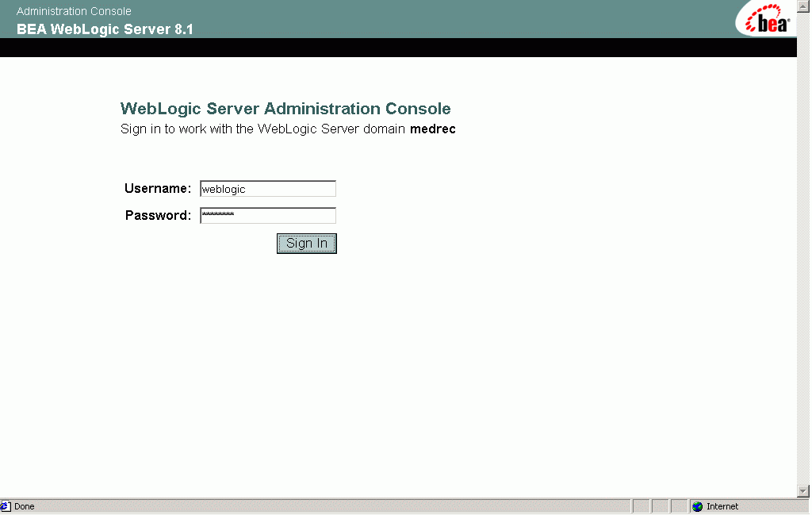Click the 'Done' status bar text
The width and height of the screenshot is (812, 515).
25,507
